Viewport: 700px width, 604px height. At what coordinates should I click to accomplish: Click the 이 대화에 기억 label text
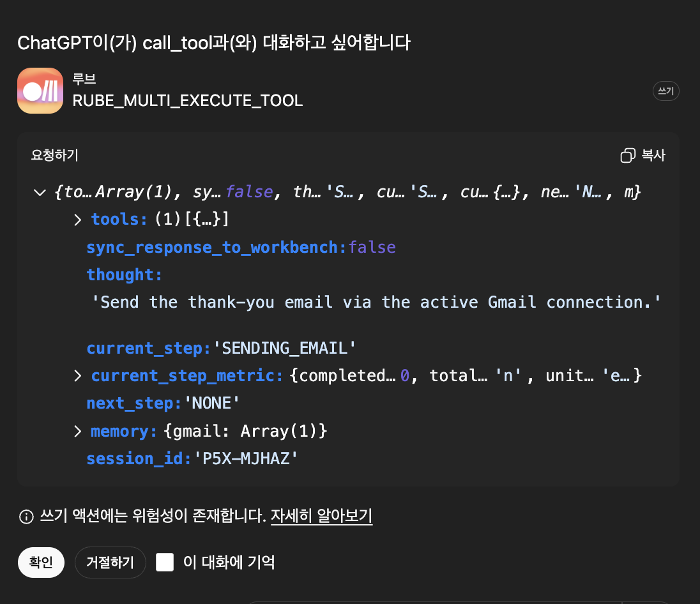(x=229, y=562)
